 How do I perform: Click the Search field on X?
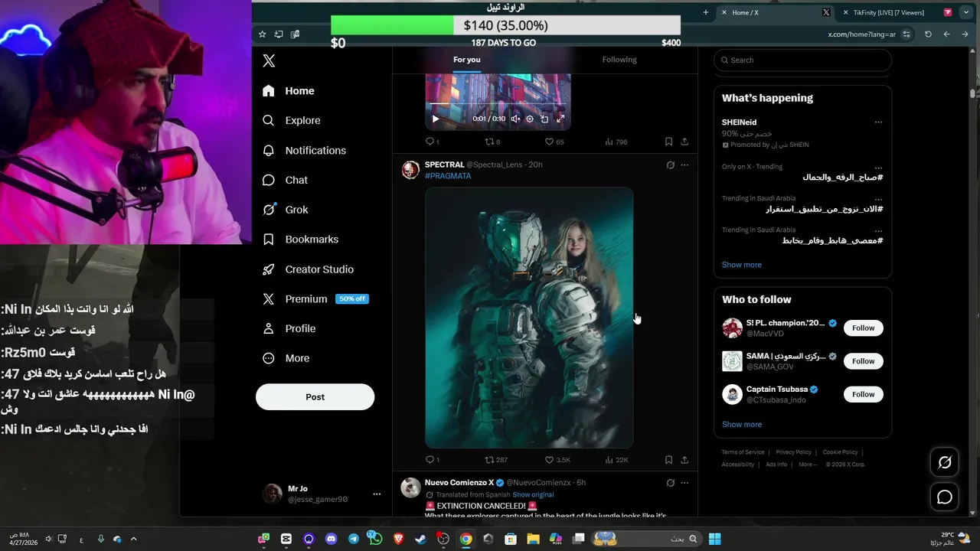point(802,60)
